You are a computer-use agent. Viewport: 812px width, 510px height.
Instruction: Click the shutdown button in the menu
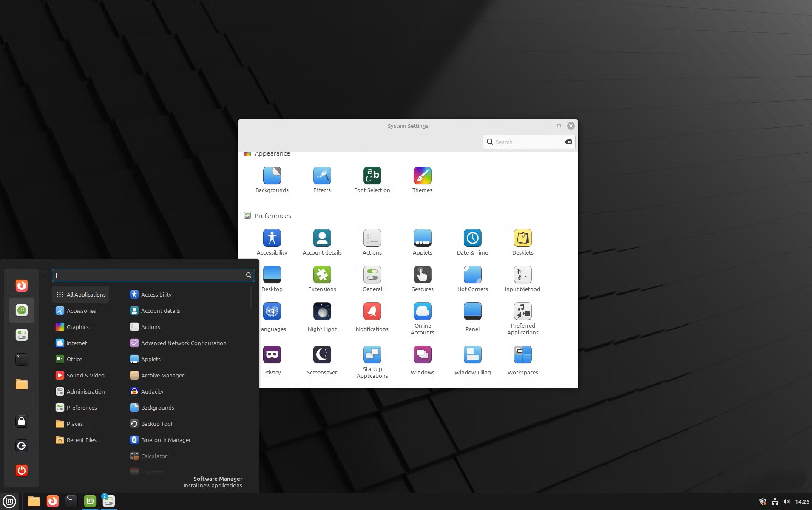coord(21,470)
